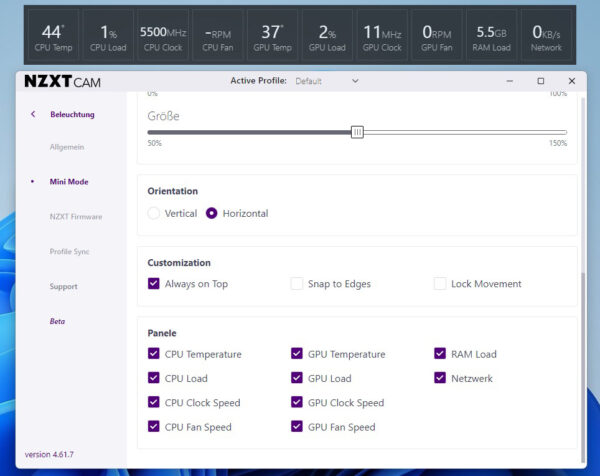This screenshot has height=476, width=600.
Task: Uncheck RAM Load panel
Action: point(440,354)
